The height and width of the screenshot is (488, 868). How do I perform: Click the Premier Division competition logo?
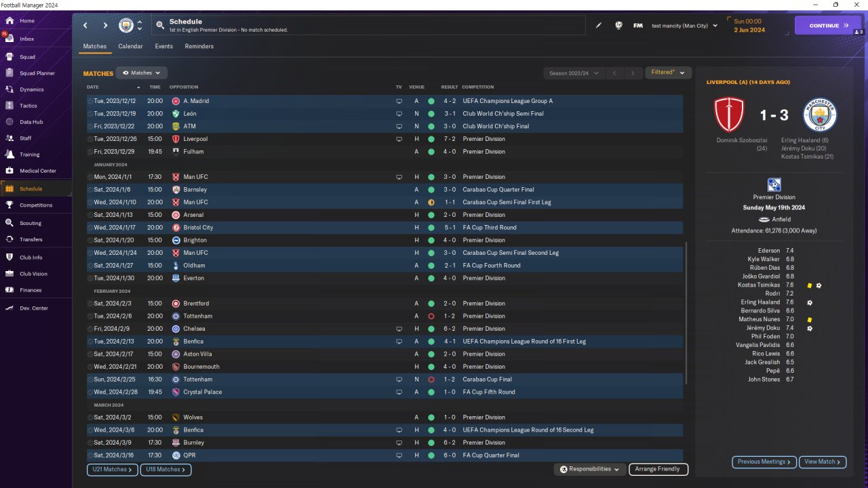click(x=774, y=185)
